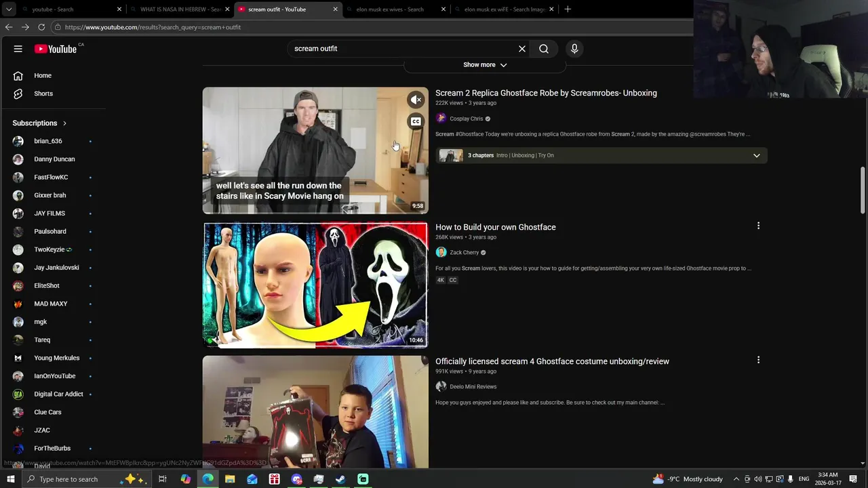Open Officially licensed scream 4 costume title
Viewport: 868px width, 488px height.
(x=552, y=361)
